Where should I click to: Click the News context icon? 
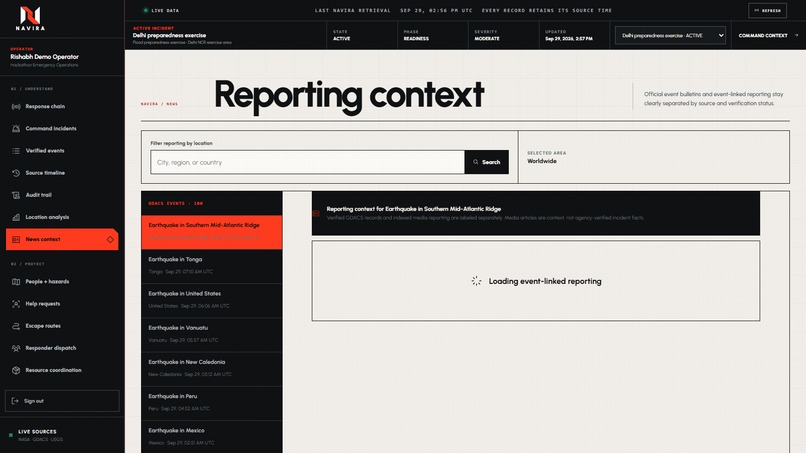pyautogui.click(x=16, y=239)
